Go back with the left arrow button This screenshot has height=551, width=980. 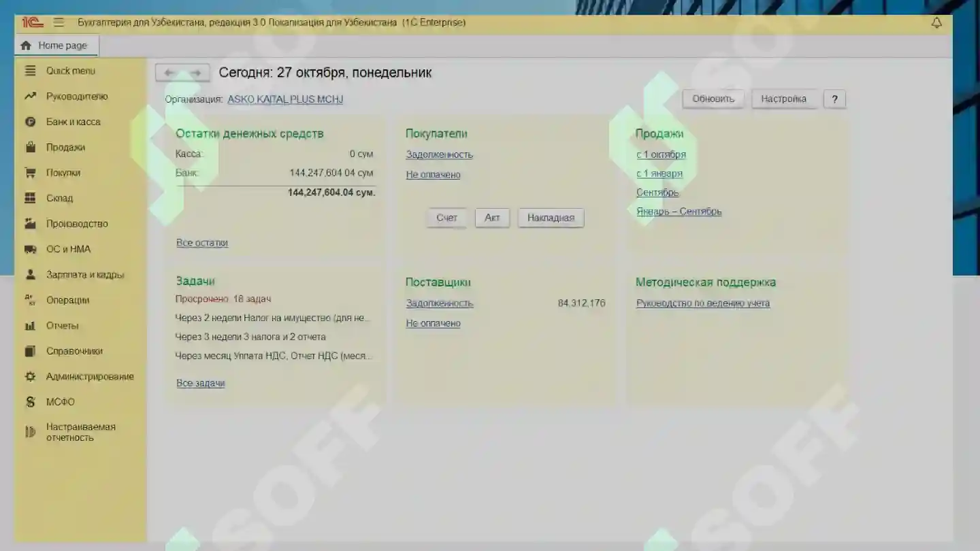[x=169, y=73]
